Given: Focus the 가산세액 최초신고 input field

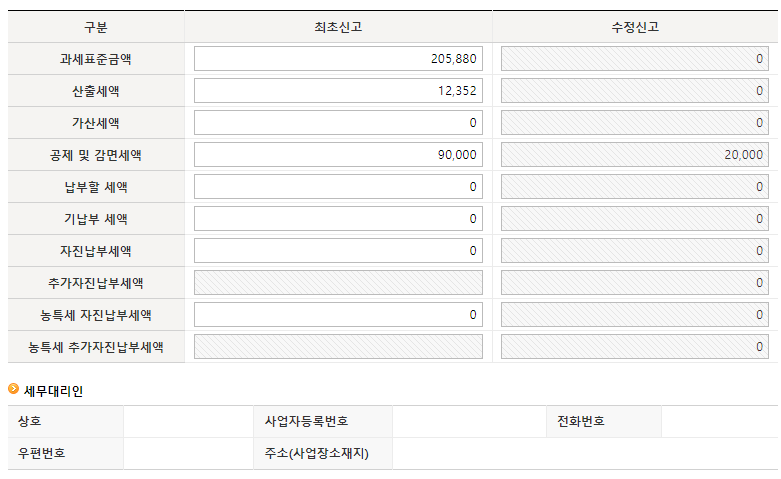Looking at the screenshot, I should [x=338, y=123].
